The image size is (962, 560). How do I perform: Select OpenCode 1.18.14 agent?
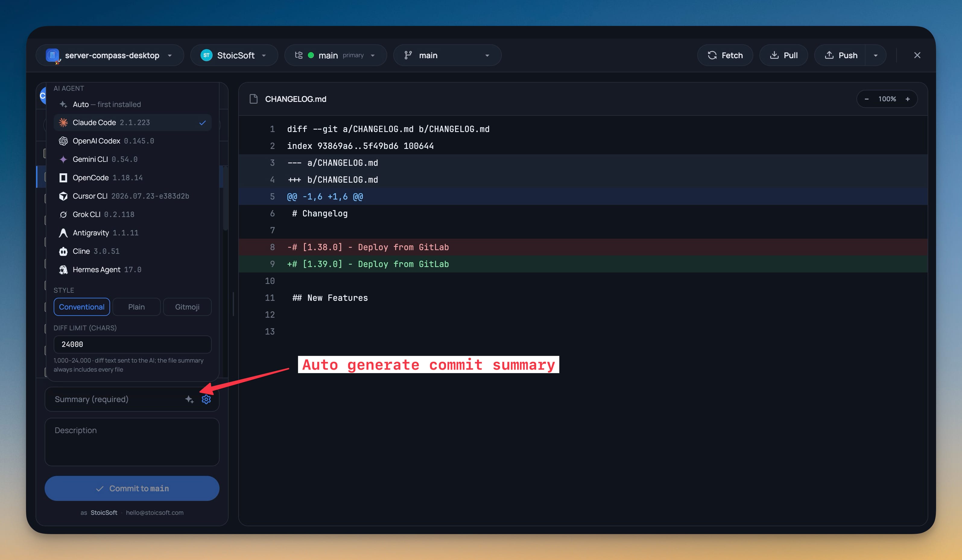[132, 178]
